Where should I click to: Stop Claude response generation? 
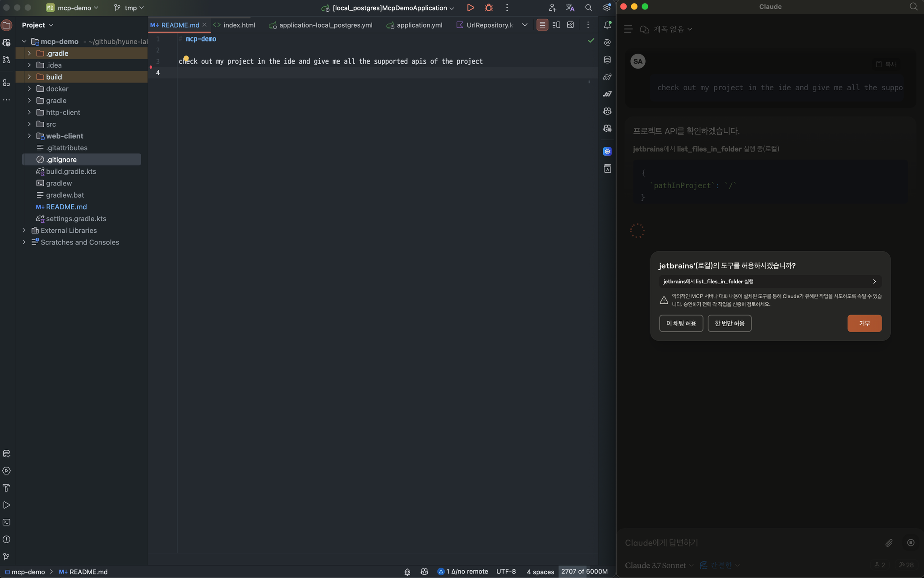pos(911,543)
